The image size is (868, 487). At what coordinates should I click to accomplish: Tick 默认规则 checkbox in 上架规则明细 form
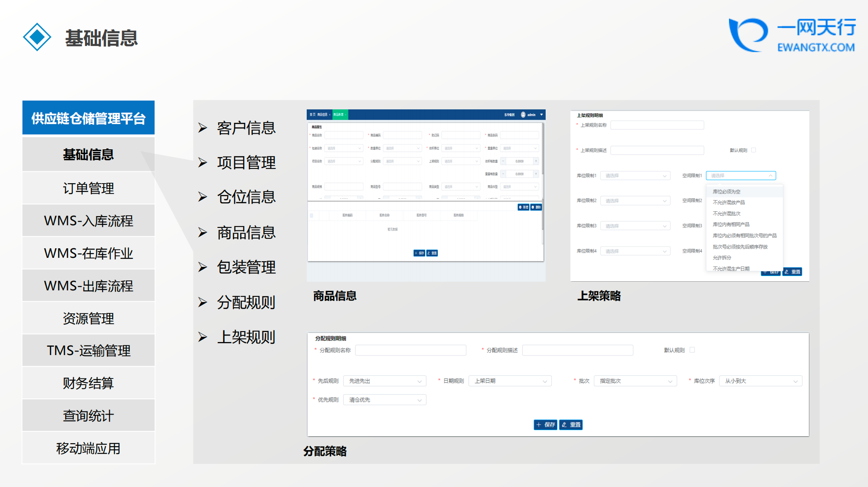point(754,150)
